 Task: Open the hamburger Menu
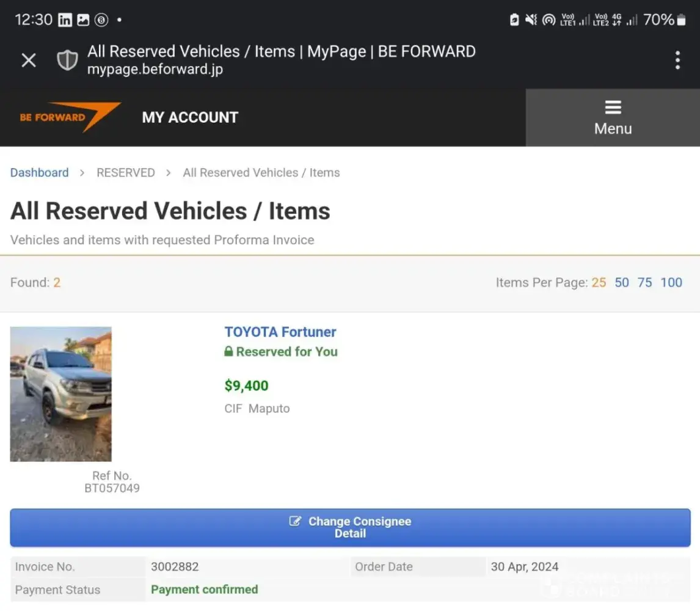coord(613,118)
